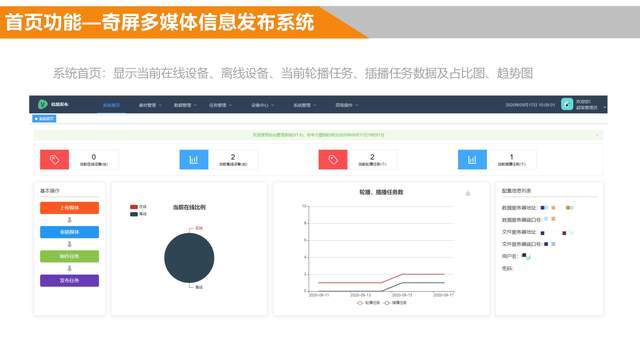Click the blue chart icon beside first value 2
This screenshot has width=640, height=360.
[x=194, y=160]
